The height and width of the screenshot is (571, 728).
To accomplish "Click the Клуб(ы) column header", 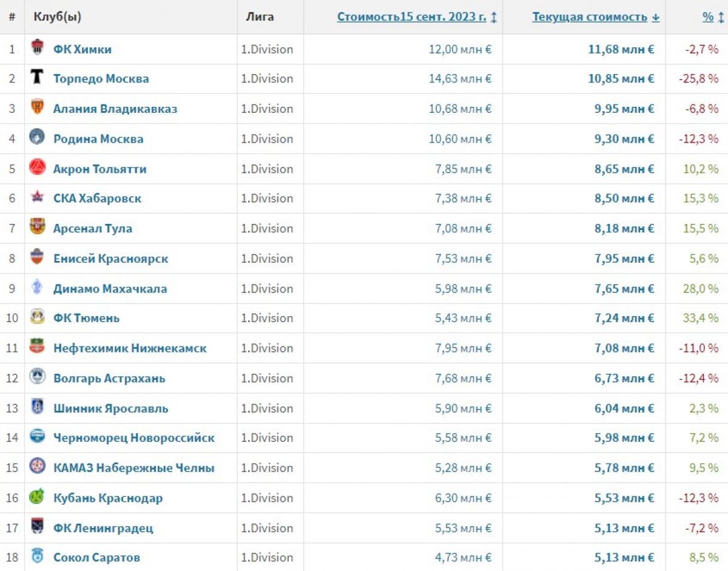I will pos(57,17).
